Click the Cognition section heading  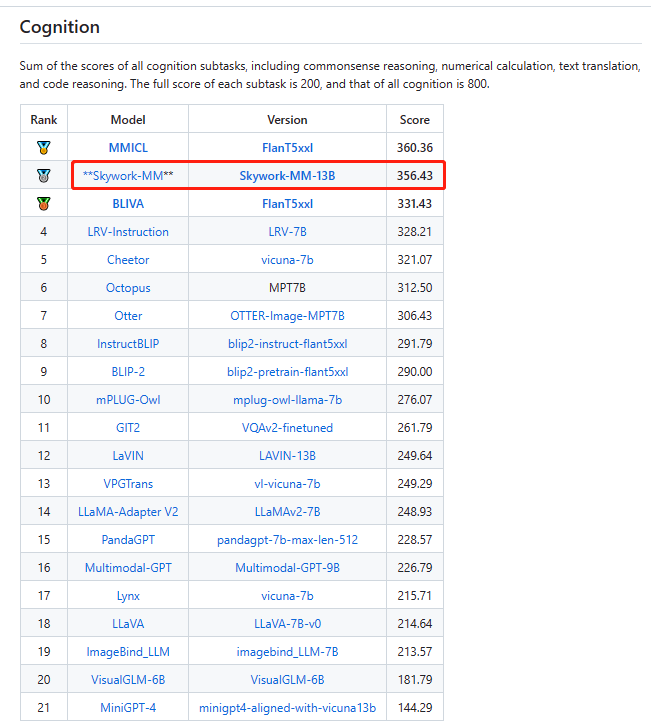(59, 27)
